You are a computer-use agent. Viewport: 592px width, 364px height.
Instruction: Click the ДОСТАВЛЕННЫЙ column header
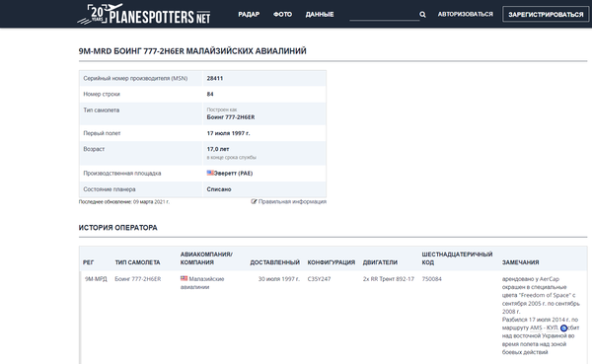pyautogui.click(x=274, y=262)
